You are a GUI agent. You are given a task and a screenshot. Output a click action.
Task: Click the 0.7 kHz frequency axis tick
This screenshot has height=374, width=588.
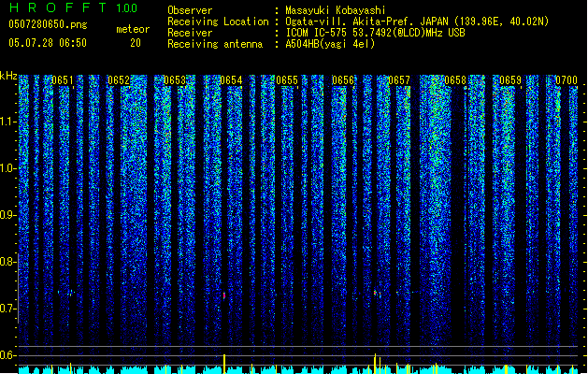pyautogui.click(x=8, y=309)
